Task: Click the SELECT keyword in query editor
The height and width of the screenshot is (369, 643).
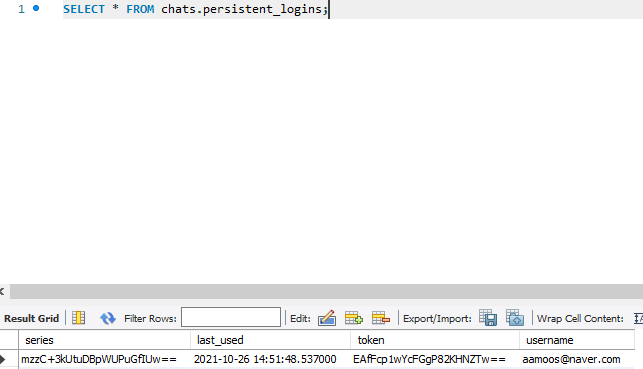Action: [84, 9]
